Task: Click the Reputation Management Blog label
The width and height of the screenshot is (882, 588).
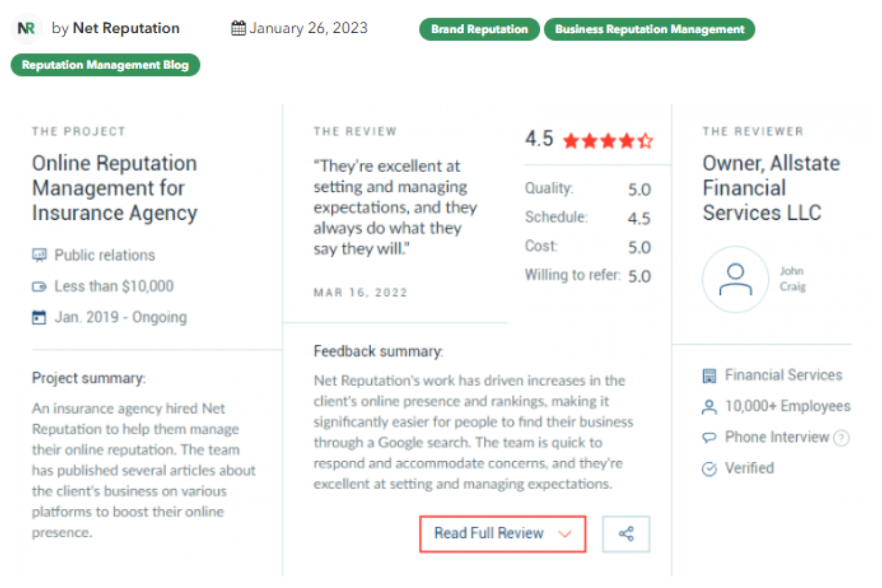Action: click(x=105, y=65)
